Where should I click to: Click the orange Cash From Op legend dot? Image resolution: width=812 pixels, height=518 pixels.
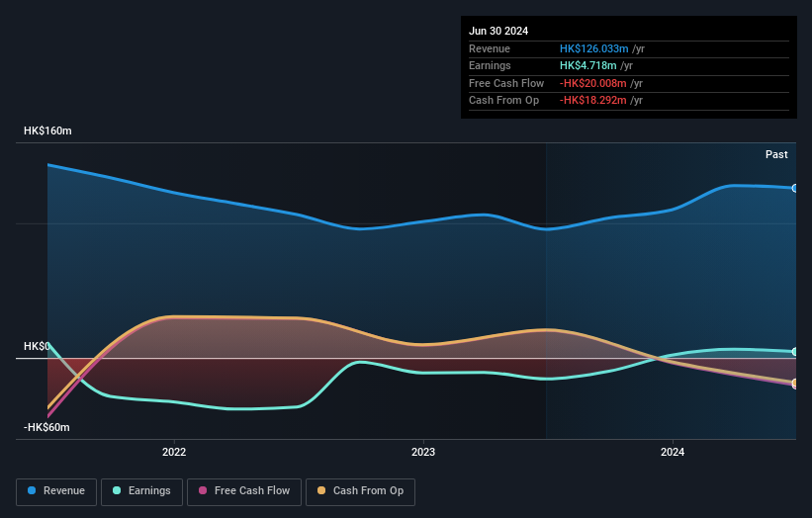[321, 490]
